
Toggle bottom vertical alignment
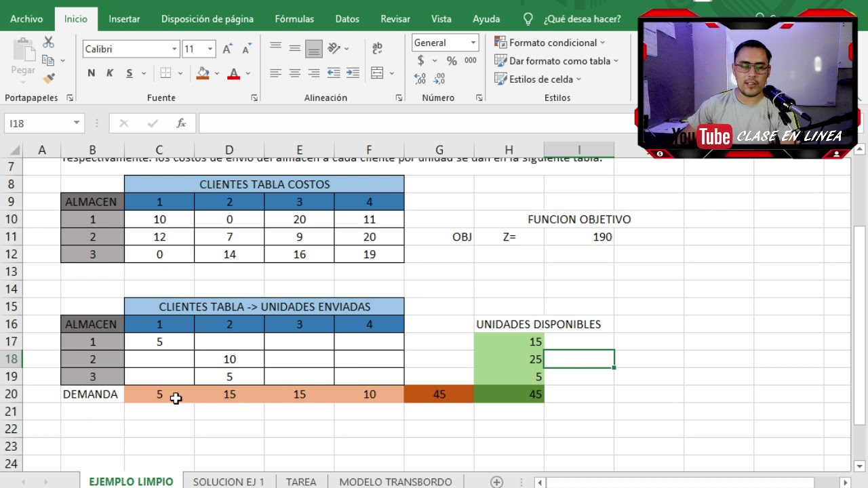point(313,49)
